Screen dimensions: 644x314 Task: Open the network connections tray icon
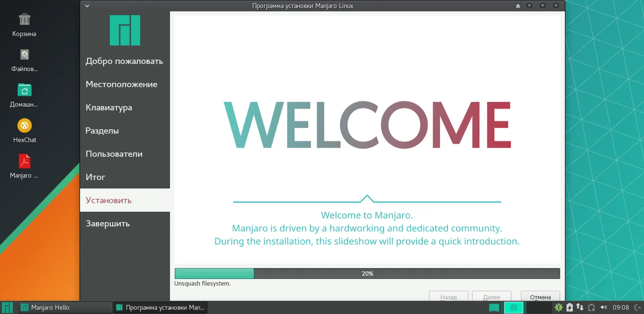pyautogui.click(x=580, y=307)
